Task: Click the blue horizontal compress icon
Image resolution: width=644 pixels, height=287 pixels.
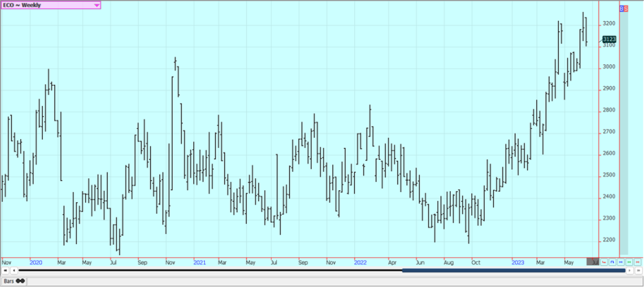Action: (621, 262)
